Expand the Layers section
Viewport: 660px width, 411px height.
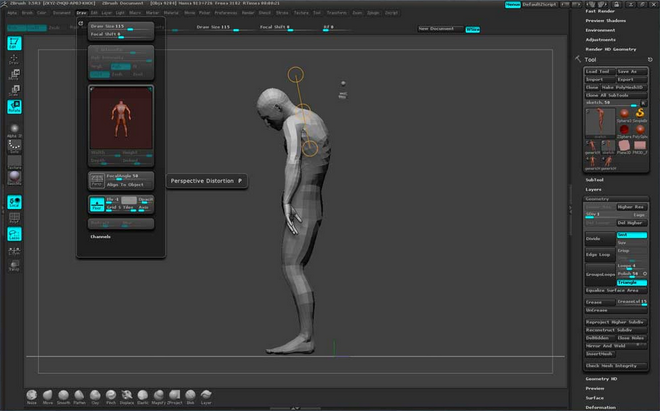point(594,189)
